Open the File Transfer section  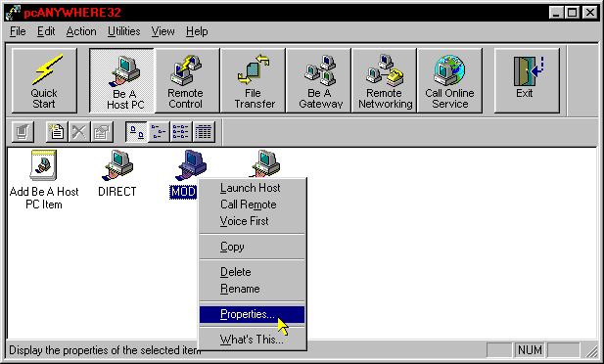click(253, 80)
